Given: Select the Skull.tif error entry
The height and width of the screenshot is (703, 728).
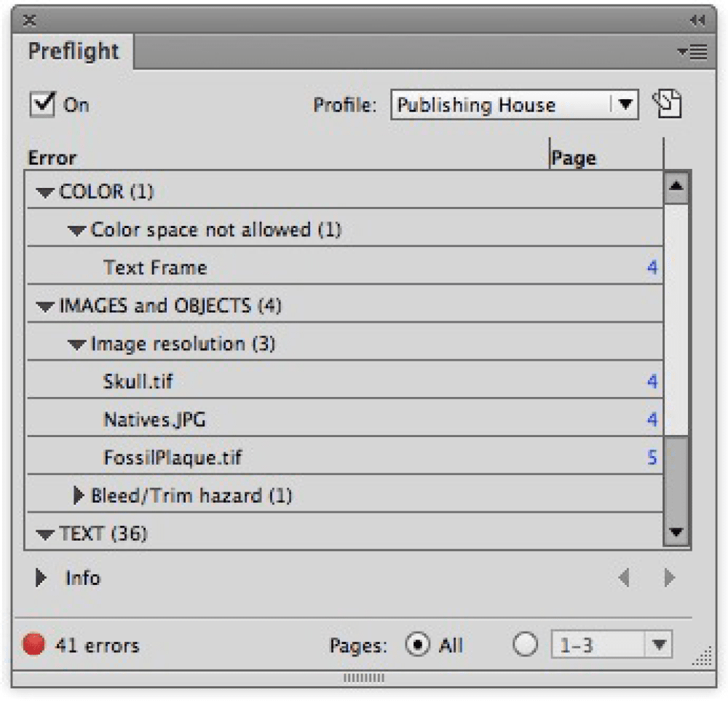Looking at the screenshot, I should coord(138,381).
